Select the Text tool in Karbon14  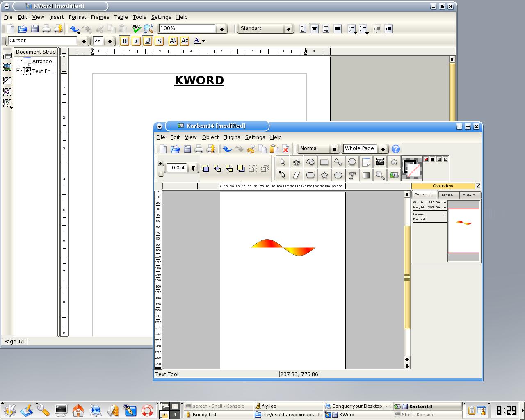352,175
